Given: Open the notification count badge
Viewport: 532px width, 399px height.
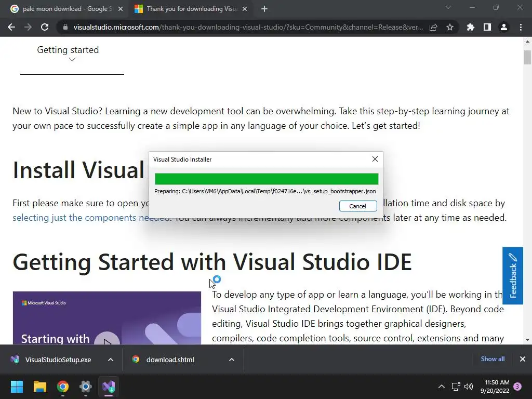Looking at the screenshot, I should 517,387.
